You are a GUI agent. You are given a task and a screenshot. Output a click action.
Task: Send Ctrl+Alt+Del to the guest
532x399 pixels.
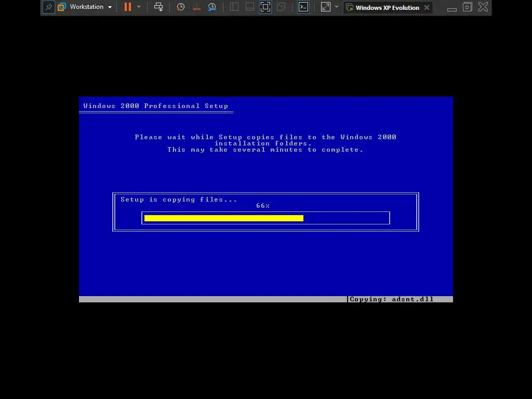point(158,7)
